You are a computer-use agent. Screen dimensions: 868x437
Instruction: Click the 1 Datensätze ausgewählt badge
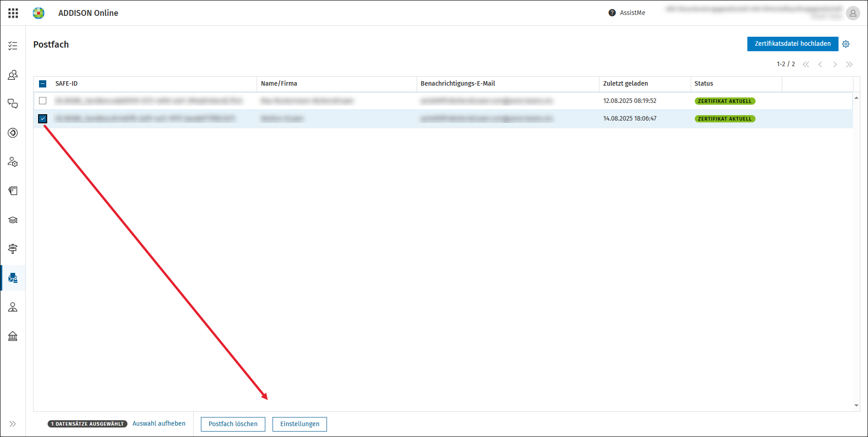[x=88, y=424]
